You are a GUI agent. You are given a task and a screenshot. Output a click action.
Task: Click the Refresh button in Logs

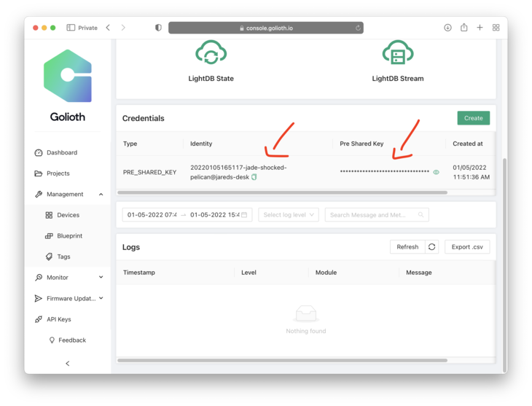[x=407, y=247]
